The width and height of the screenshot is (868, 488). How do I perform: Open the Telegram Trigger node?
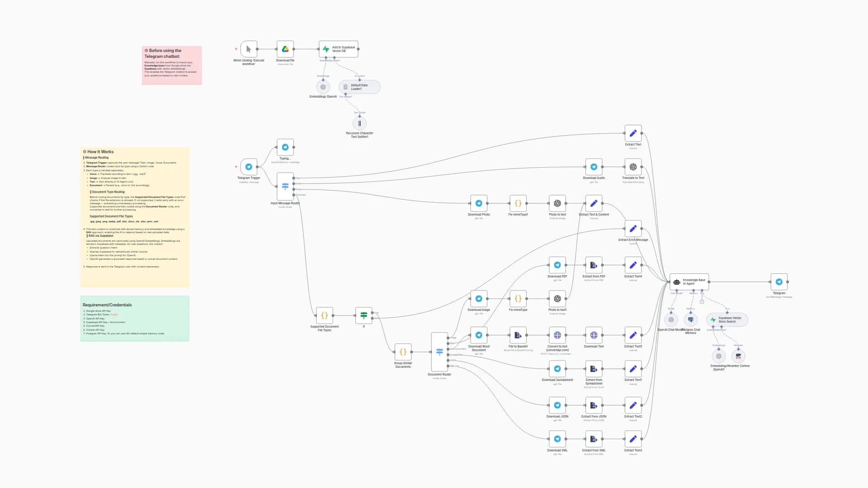pyautogui.click(x=249, y=166)
